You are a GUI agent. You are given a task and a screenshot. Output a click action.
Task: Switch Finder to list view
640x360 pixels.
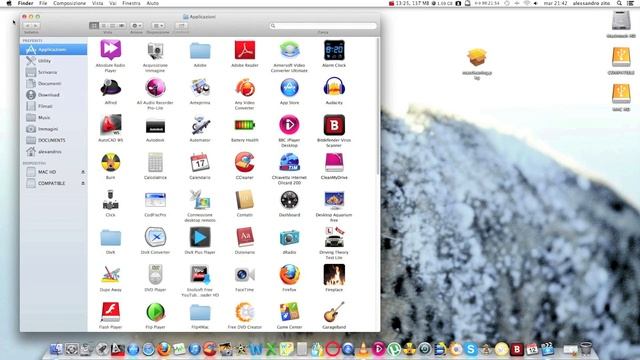[103, 26]
